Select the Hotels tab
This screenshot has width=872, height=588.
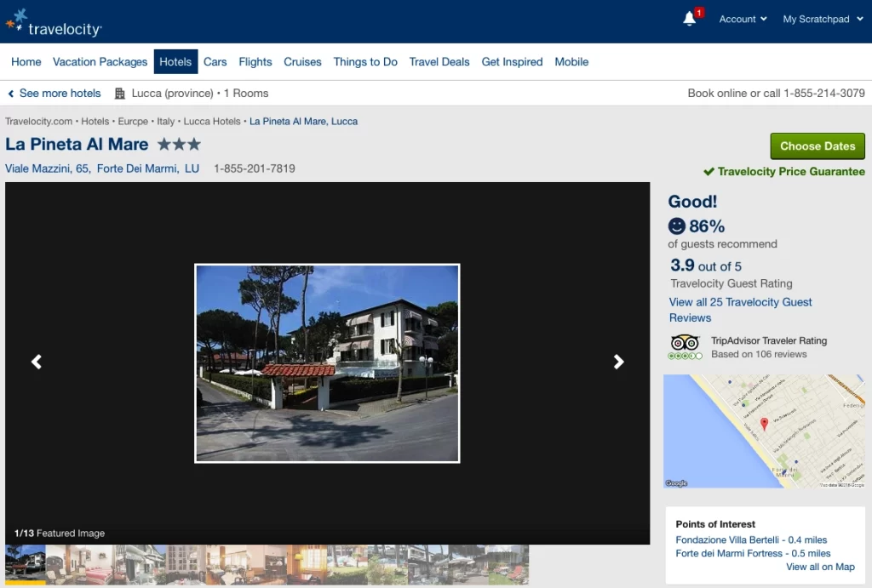click(x=175, y=61)
